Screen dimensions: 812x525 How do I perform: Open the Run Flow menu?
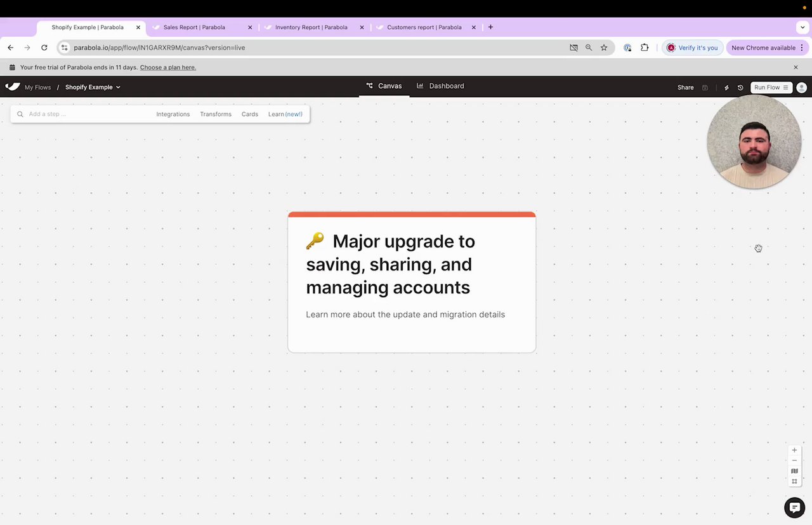[x=771, y=88]
